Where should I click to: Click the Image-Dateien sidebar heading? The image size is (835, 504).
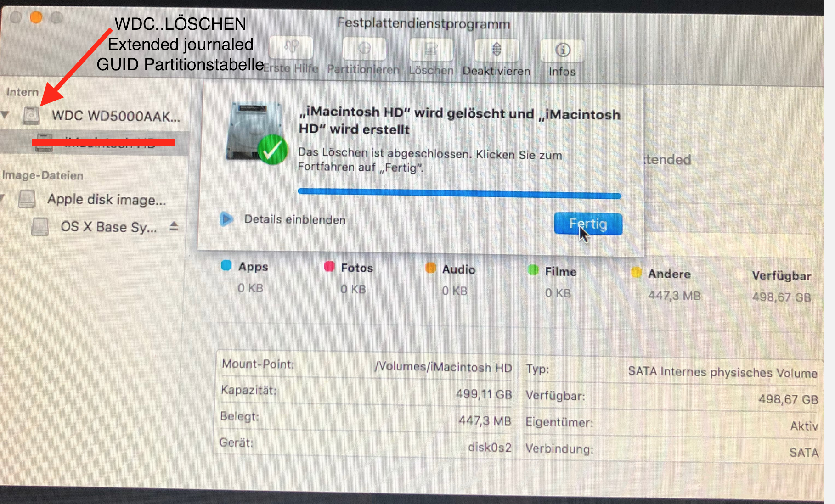(x=43, y=175)
